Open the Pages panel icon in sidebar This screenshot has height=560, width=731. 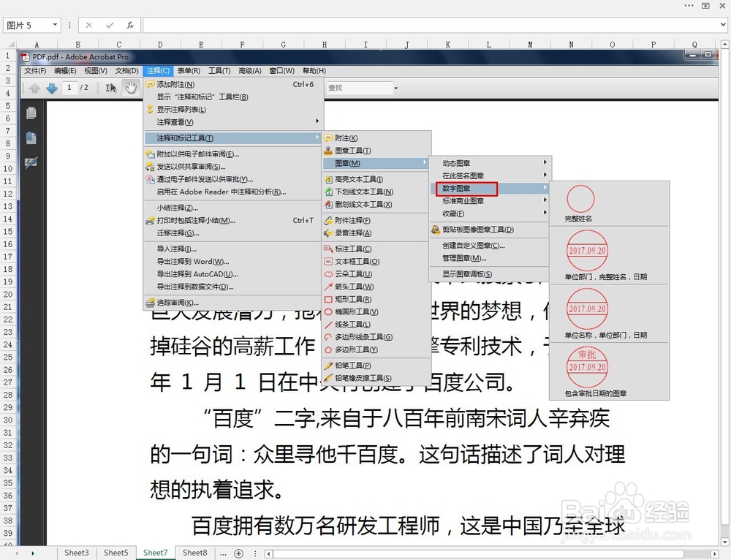31,113
